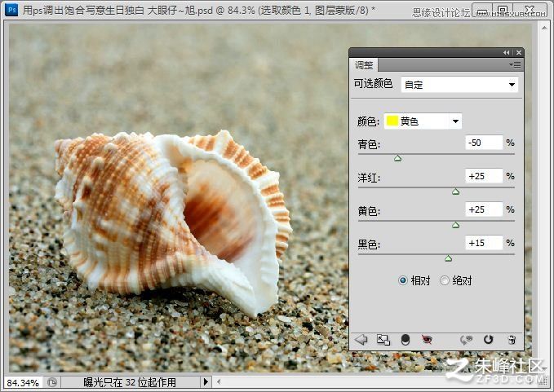Switch panel to expanded view icon
This screenshot has width=554, height=392.
[383, 340]
